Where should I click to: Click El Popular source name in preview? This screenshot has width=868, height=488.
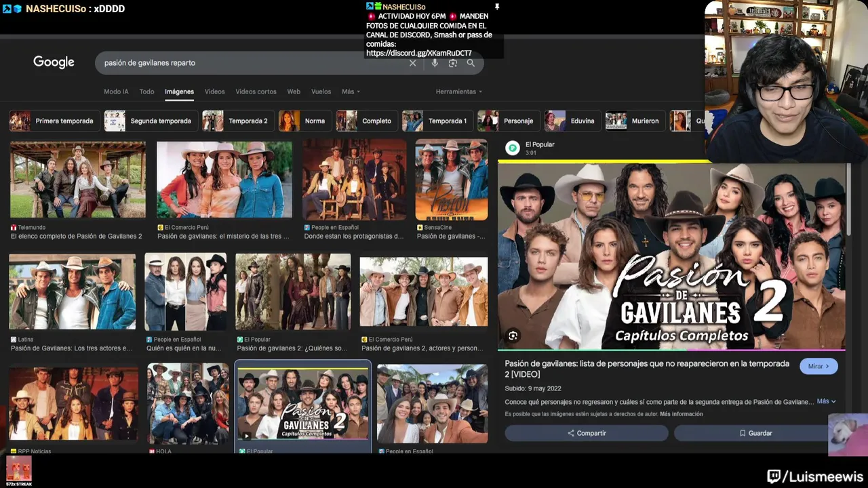tap(540, 144)
